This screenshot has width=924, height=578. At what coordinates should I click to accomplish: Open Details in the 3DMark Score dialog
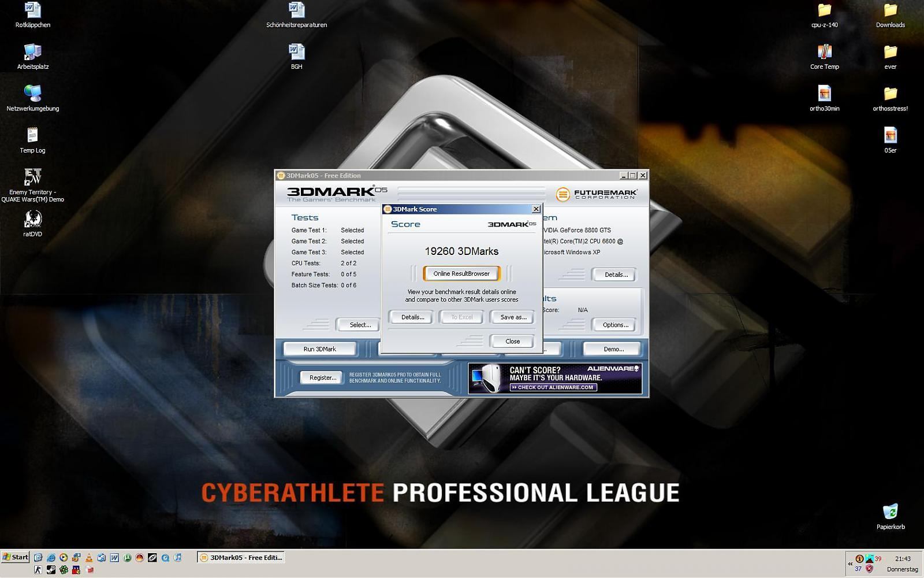412,317
